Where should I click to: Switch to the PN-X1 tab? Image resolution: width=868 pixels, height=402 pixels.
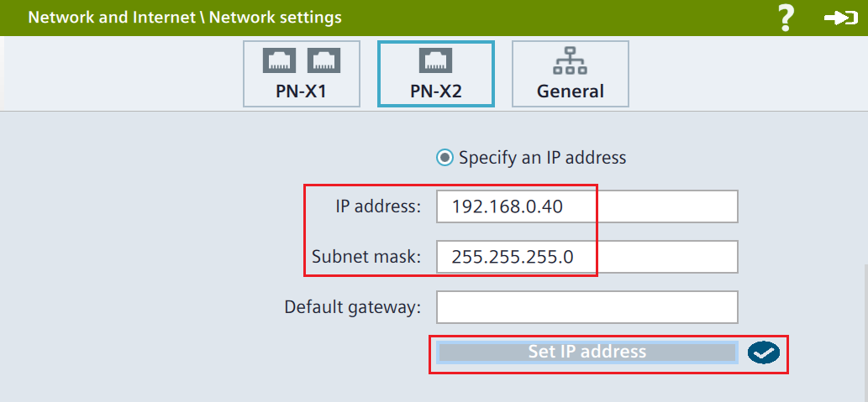click(x=301, y=74)
